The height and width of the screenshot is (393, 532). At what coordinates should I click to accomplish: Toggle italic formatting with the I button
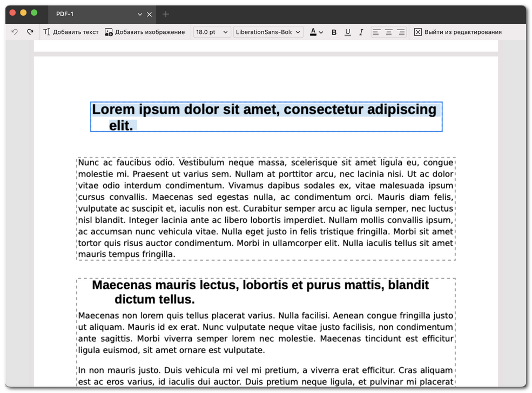click(361, 32)
